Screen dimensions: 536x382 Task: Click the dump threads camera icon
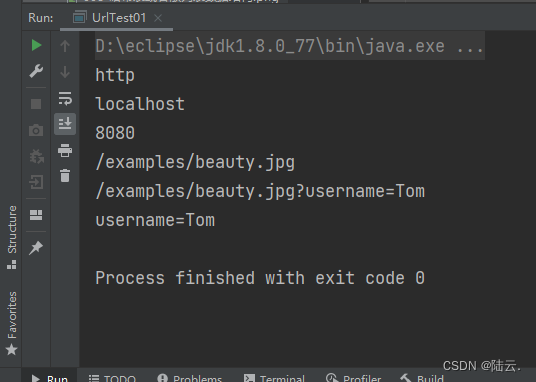36,130
